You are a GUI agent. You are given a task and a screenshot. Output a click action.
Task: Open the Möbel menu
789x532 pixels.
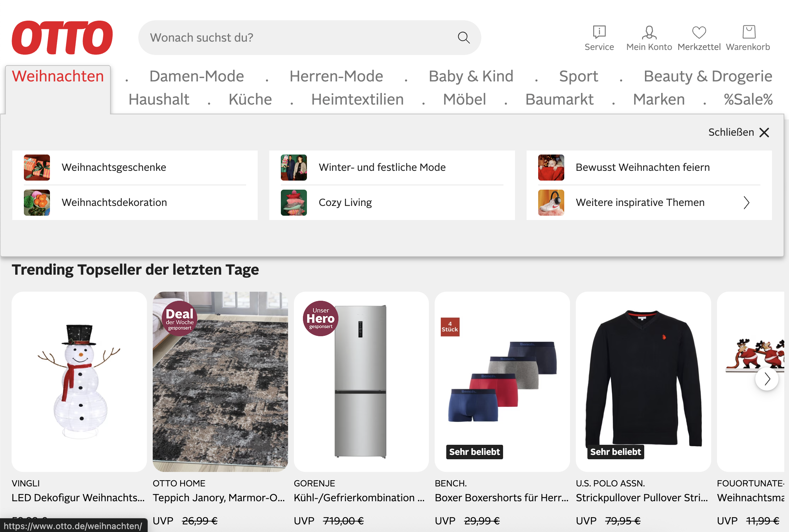(464, 100)
